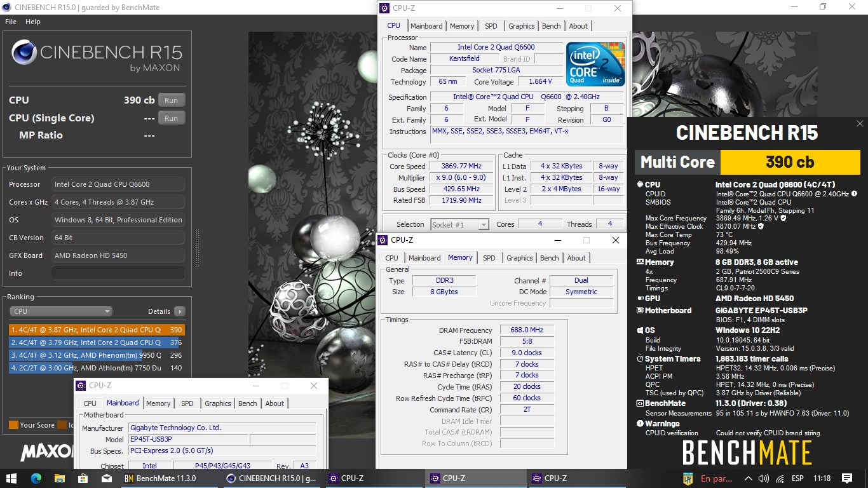
Task: Open Bench tab in top CPU-Z window
Action: 551,26
